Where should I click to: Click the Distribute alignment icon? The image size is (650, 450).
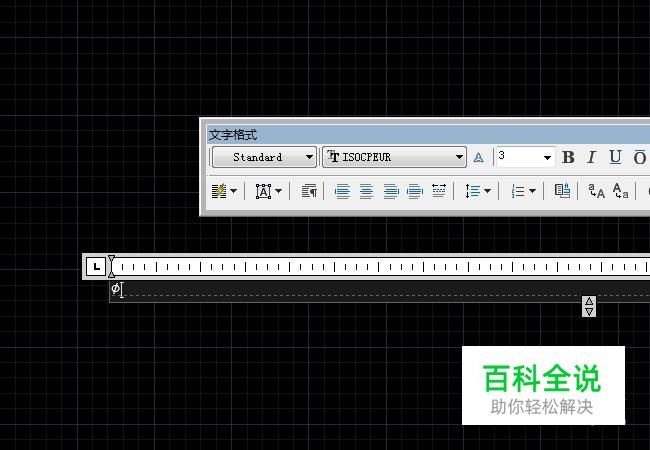point(439,191)
